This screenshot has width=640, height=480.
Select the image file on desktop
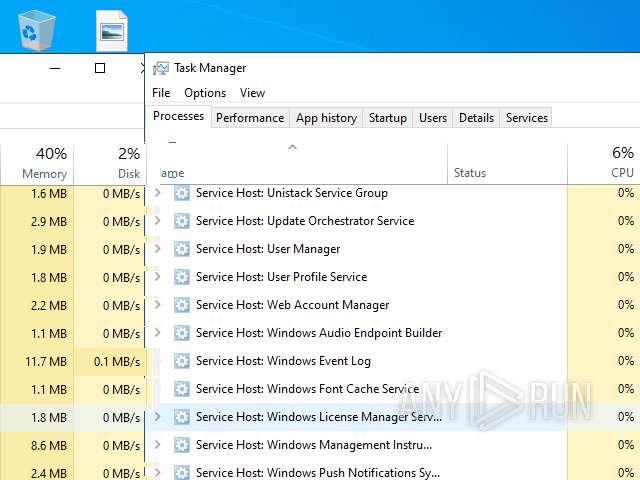pos(112,31)
